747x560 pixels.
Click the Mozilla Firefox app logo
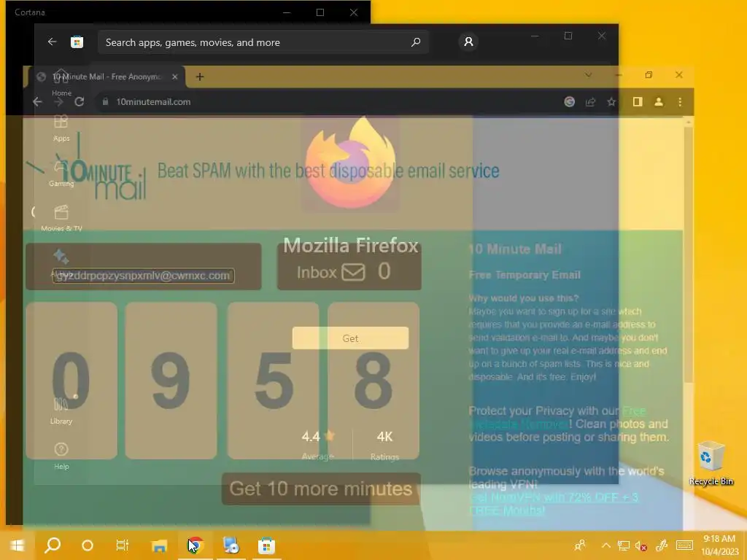click(351, 163)
